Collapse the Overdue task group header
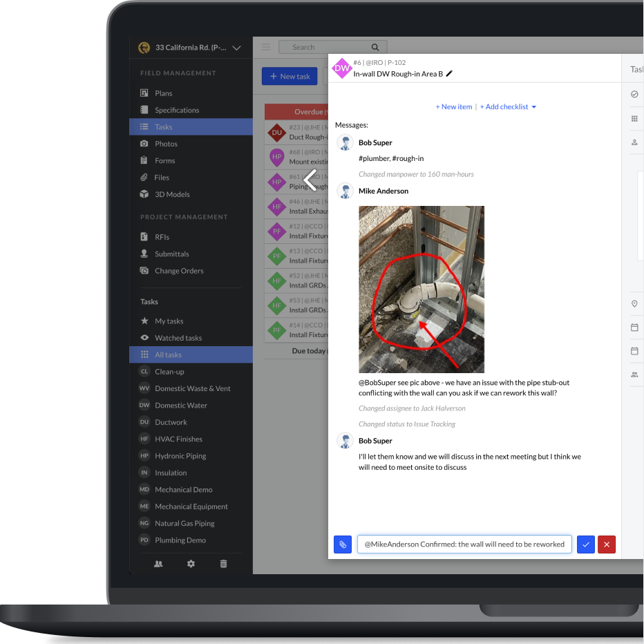 [296, 112]
